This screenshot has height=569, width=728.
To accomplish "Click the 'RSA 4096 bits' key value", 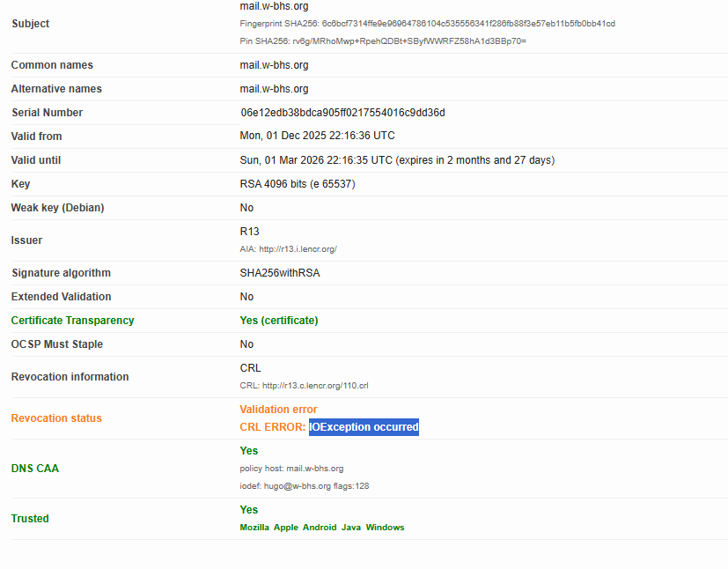I will [298, 184].
